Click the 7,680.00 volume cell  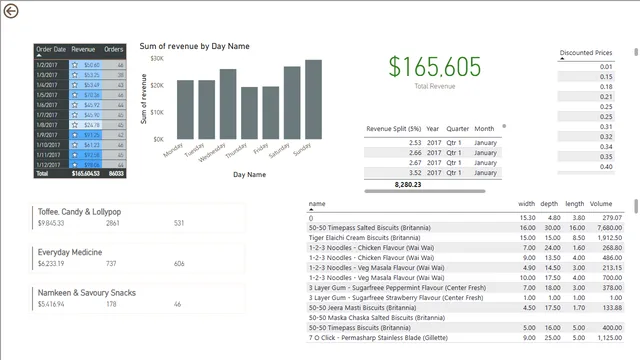click(x=610, y=228)
